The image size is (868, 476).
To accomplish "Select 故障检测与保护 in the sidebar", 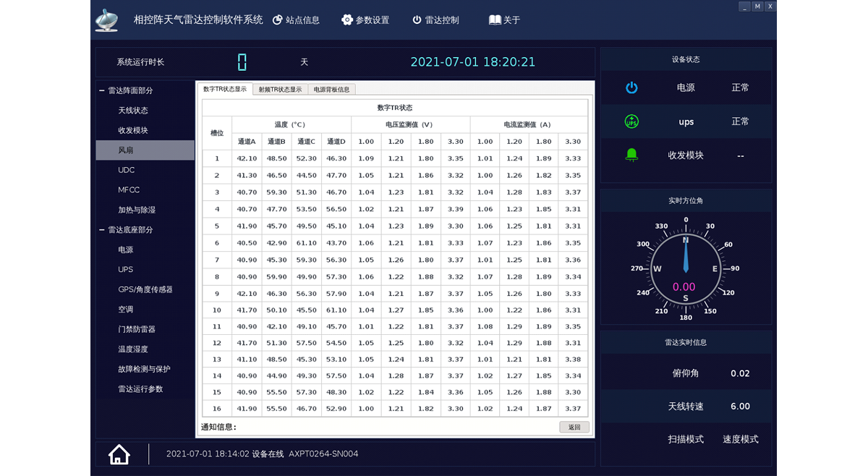I will (x=145, y=369).
